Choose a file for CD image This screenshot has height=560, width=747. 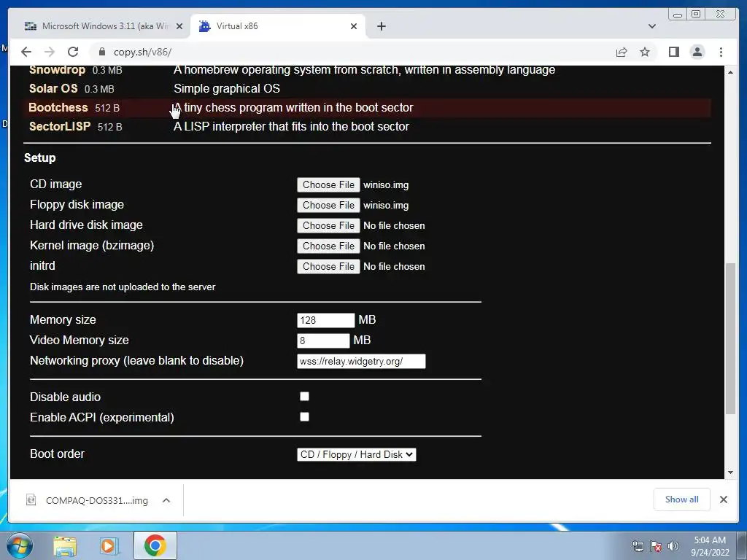pos(328,184)
